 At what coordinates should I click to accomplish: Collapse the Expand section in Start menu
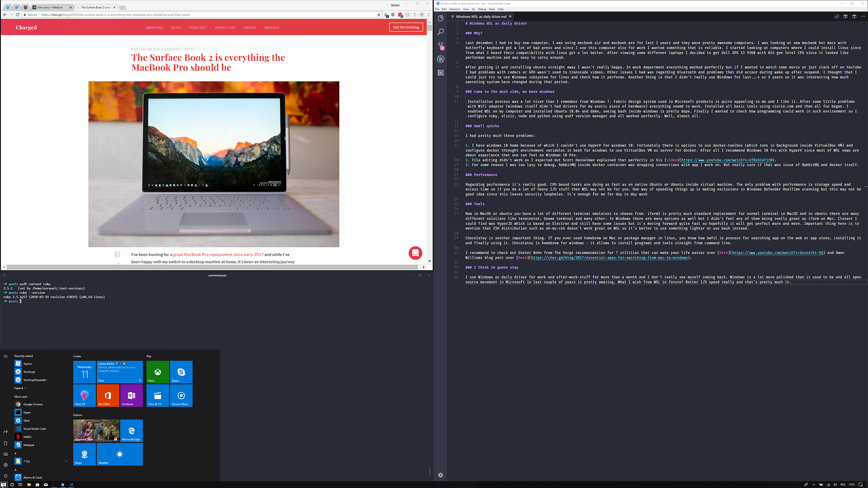coord(20,388)
